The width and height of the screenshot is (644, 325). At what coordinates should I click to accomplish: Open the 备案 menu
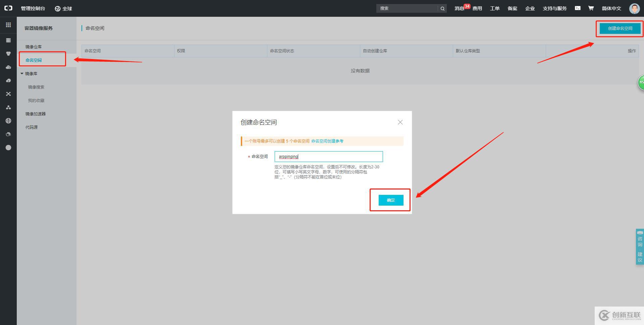click(x=512, y=8)
